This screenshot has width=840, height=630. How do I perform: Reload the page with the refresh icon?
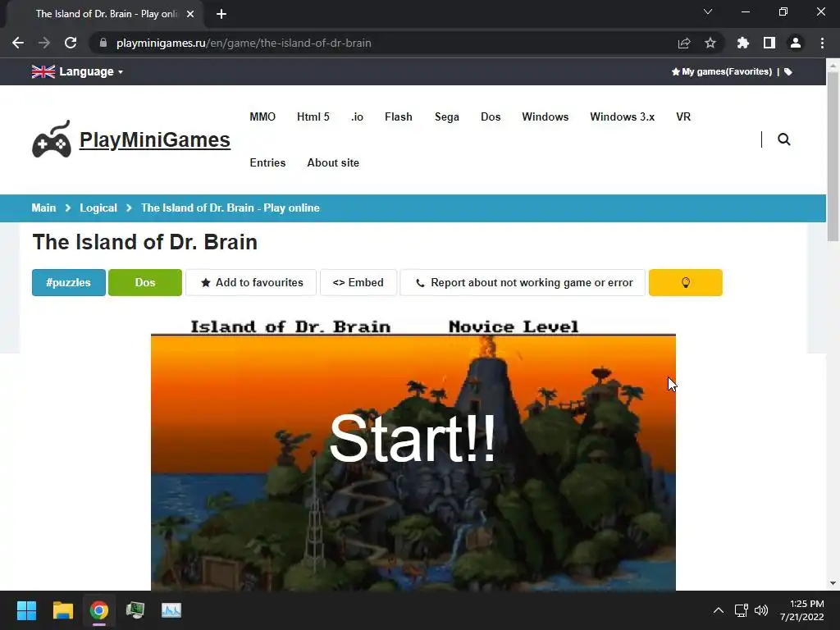71,43
